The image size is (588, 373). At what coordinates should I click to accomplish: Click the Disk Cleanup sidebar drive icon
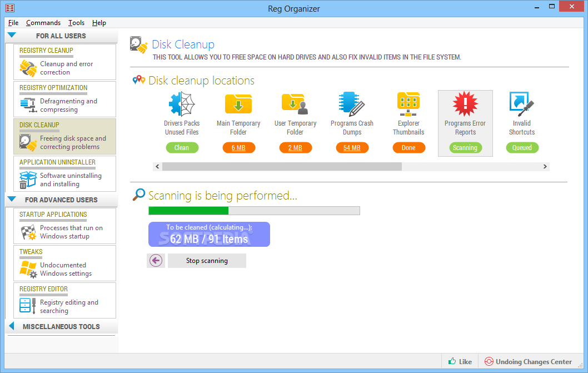(x=28, y=143)
